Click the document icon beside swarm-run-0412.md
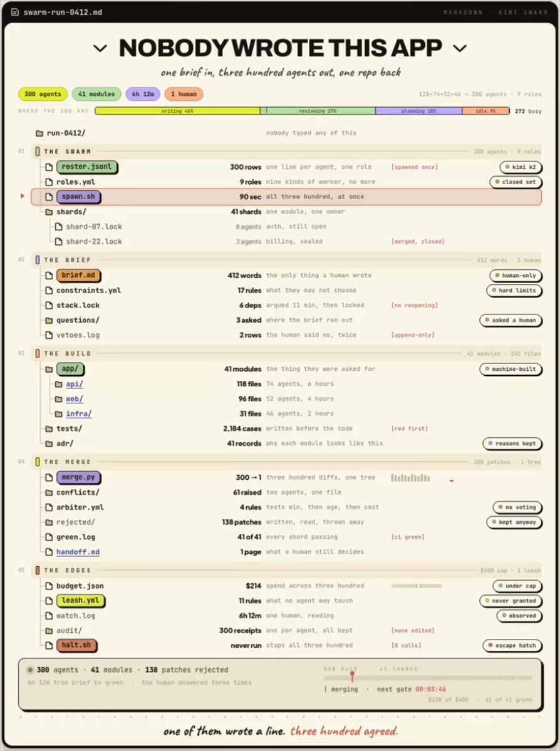The height and width of the screenshot is (751, 560). coord(15,12)
